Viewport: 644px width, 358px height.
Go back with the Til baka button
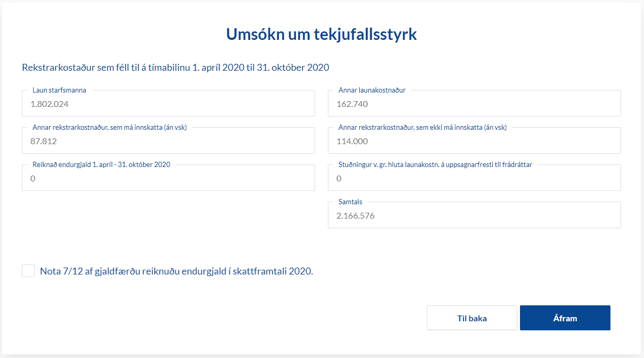(472, 318)
